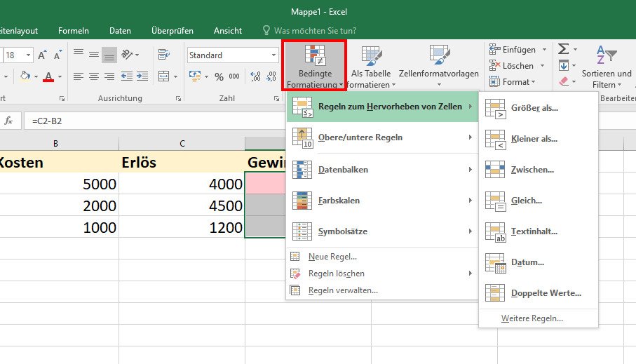Expand fill color dropdown arrow
Screen dimensions: 636x364
[36, 76]
